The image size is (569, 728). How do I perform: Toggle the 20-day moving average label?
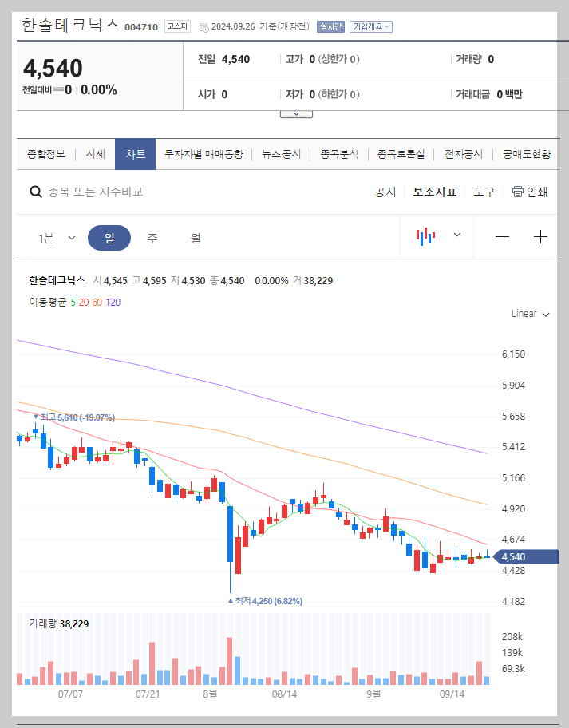click(82, 302)
